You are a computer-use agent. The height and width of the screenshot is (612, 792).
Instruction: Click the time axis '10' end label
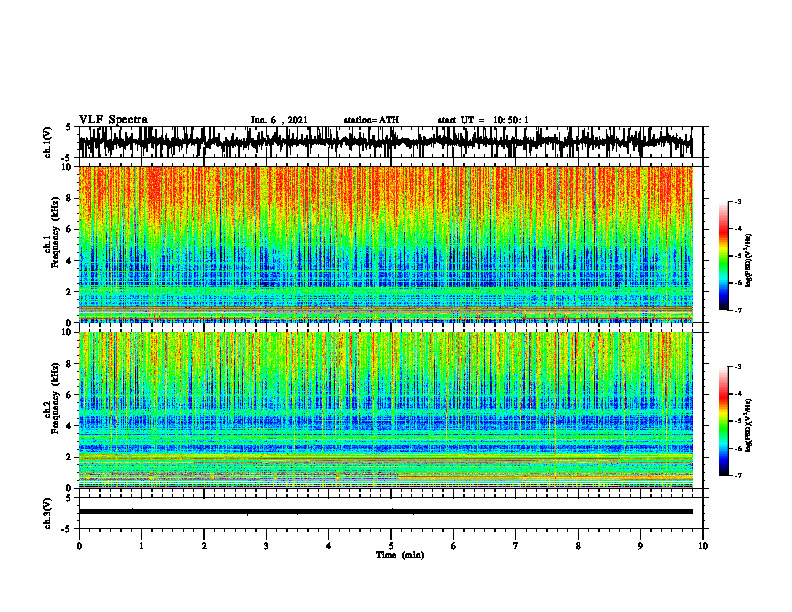point(703,546)
